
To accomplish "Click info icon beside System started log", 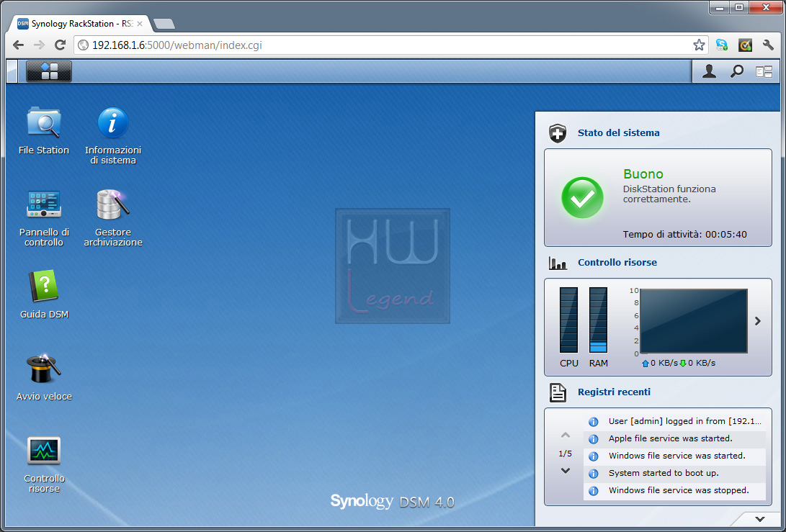I will point(593,474).
